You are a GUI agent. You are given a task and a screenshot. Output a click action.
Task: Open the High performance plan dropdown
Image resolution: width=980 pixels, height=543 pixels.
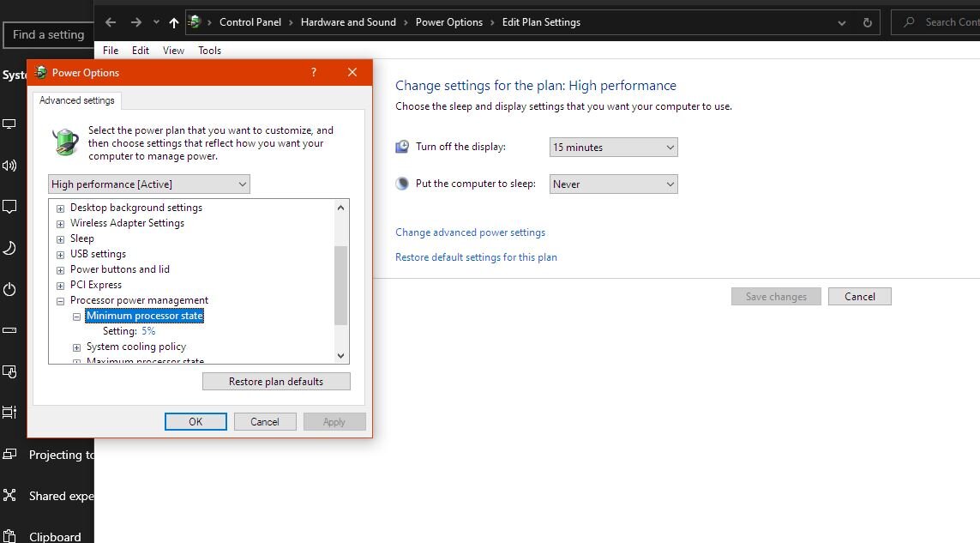pyautogui.click(x=149, y=184)
